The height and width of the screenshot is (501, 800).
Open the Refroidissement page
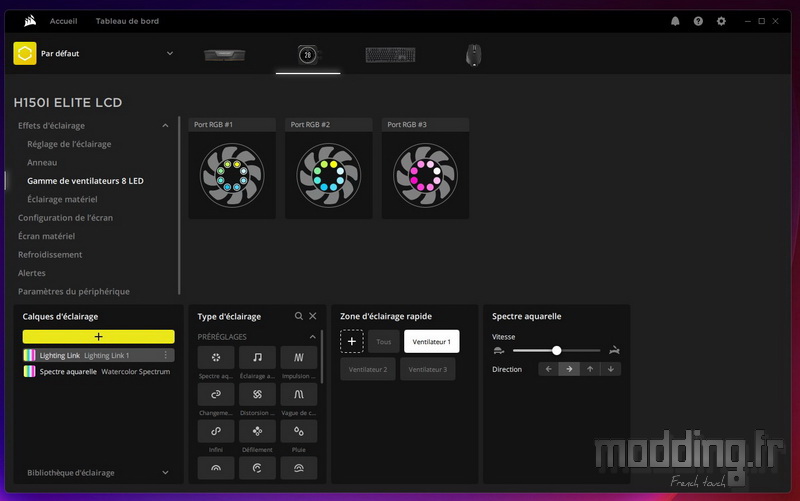[50, 254]
